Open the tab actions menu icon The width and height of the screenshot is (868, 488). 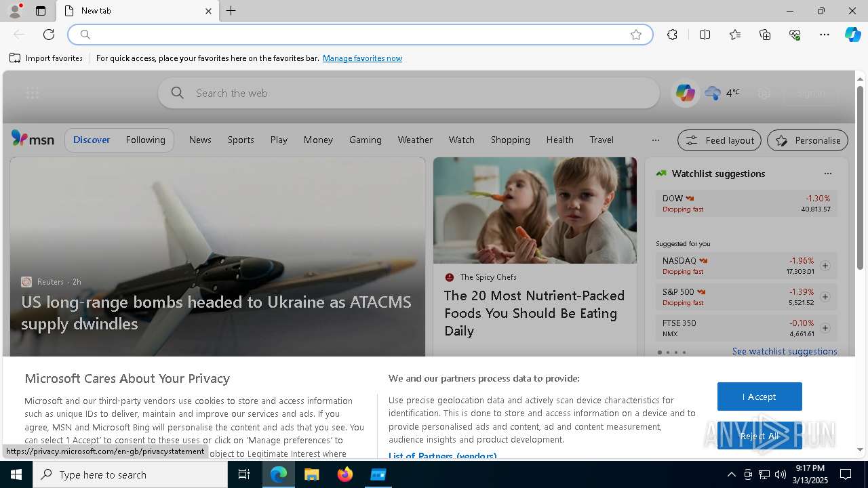pos(41,11)
